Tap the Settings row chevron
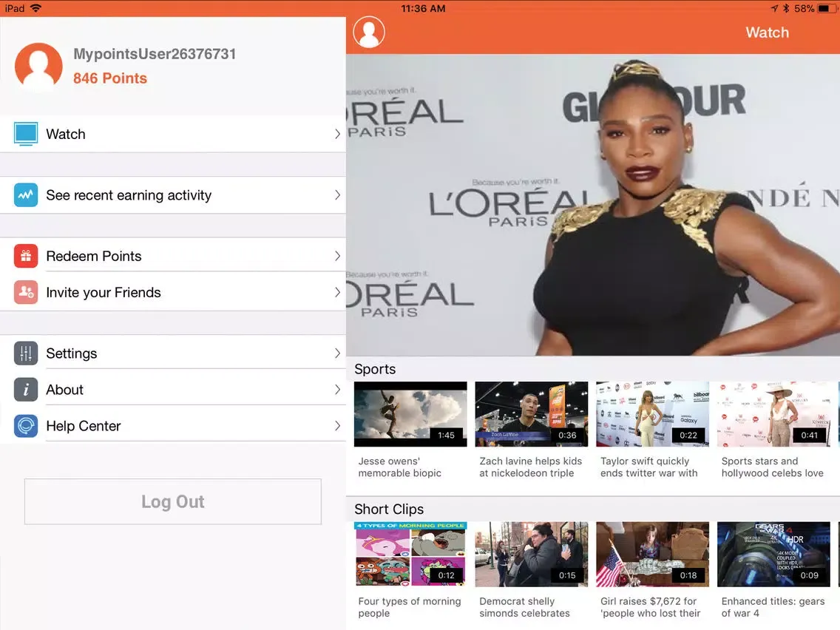The height and width of the screenshot is (630, 840). [x=337, y=353]
